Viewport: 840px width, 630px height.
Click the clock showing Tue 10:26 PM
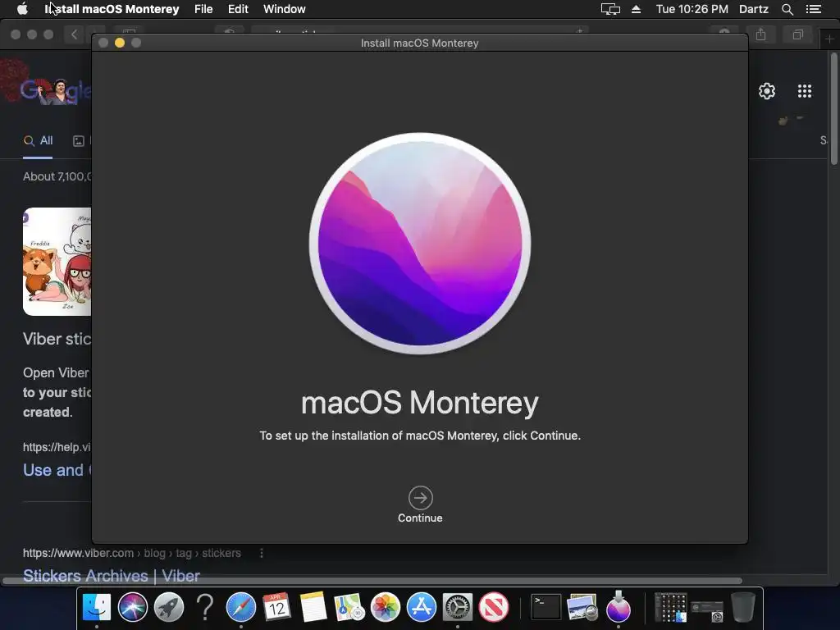click(692, 9)
